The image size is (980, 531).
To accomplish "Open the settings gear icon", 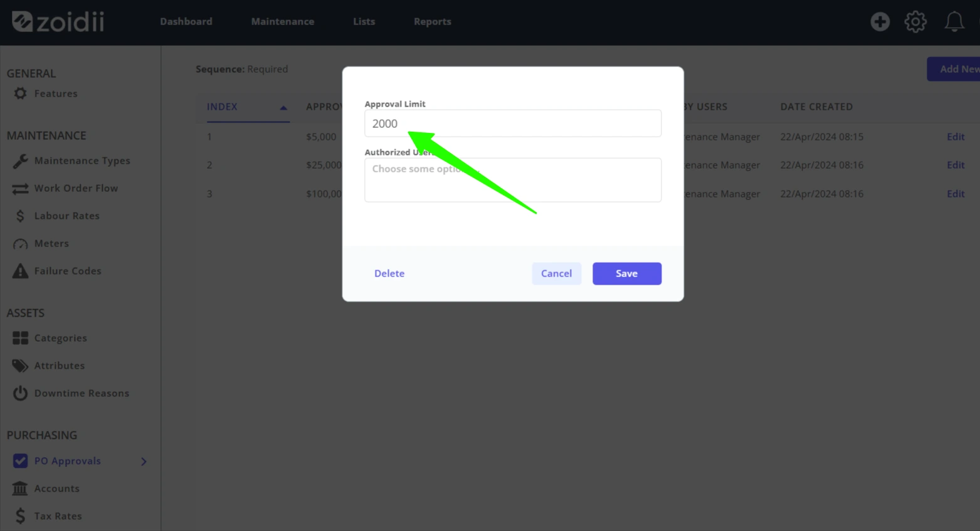I will [x=915, y=21].
